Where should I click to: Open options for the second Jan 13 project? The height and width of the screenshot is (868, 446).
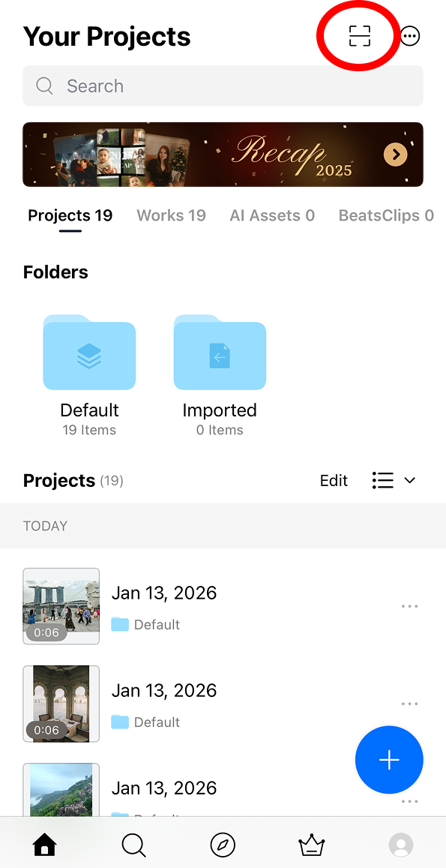click(409, 704)
